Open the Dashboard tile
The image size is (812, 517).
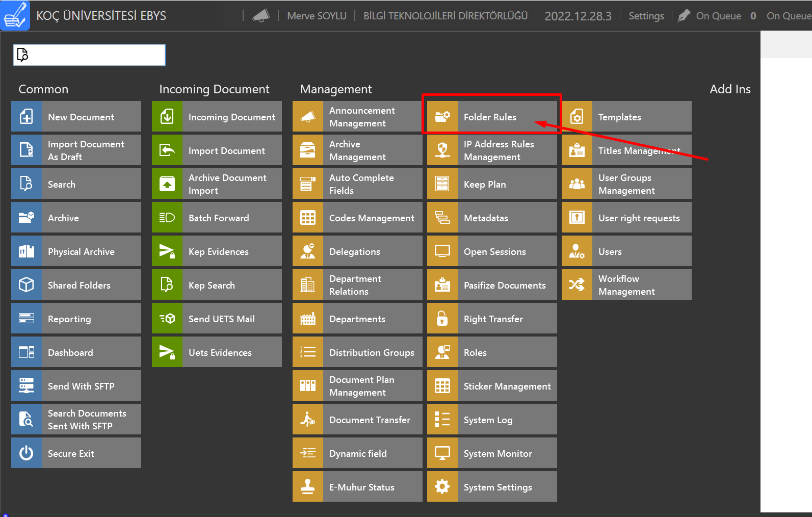(x=76, y=352)
